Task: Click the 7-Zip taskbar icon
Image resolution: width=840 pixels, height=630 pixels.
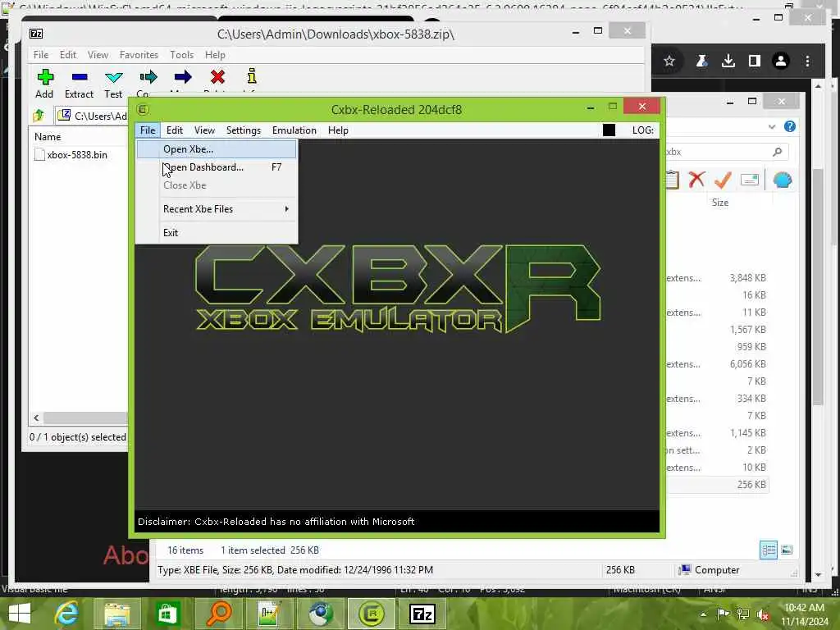Action: click(422, 614)
